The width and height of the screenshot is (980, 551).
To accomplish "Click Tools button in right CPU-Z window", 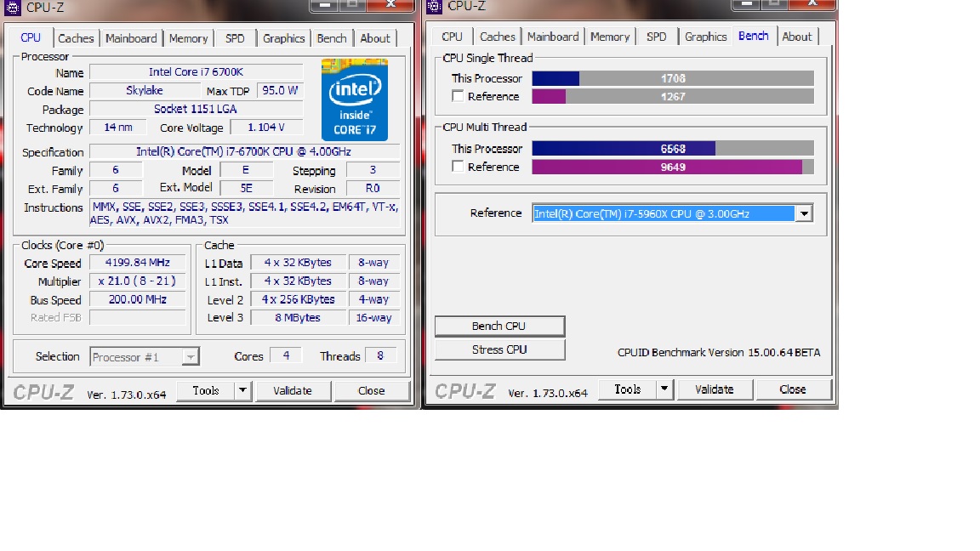I will point(628,389).
